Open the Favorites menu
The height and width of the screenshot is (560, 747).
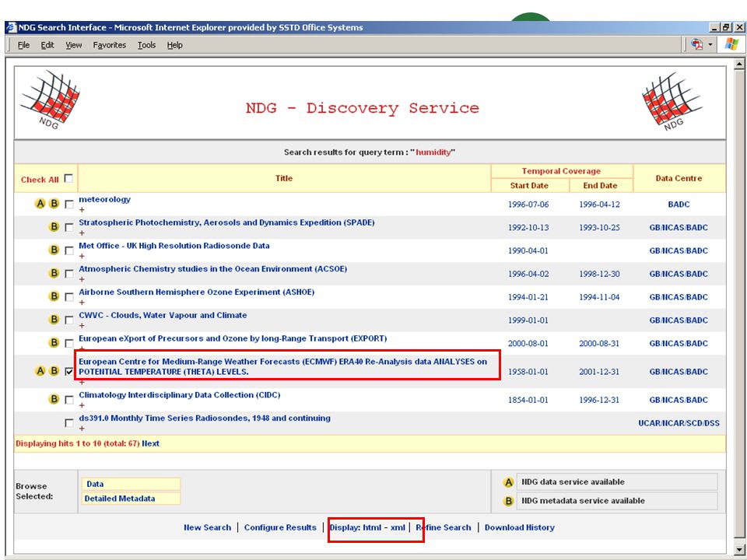(110, 45)
